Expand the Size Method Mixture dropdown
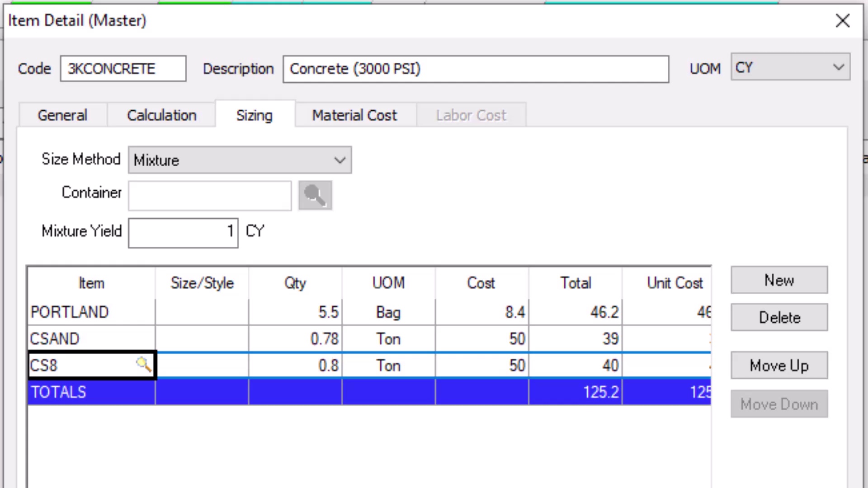868x488 pixels. click(x=240, y=160)
